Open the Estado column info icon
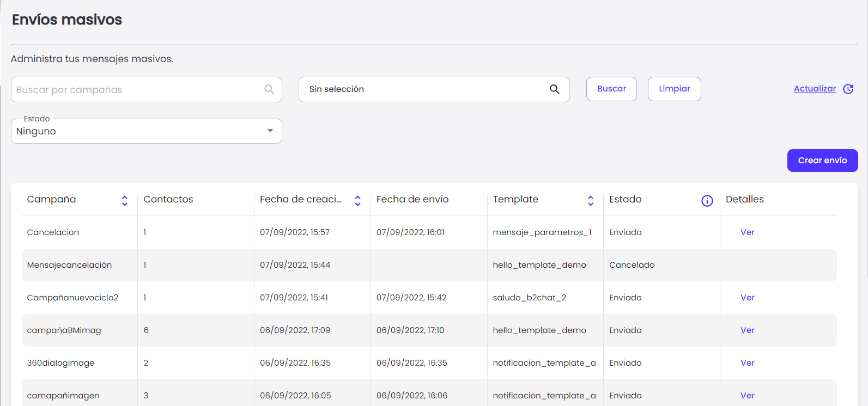 (x=707, y=201)
